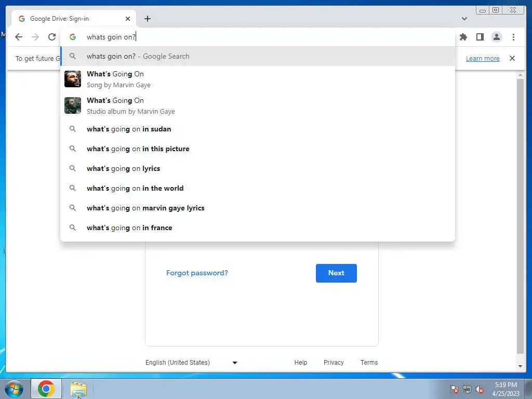This screenshot has height=399, width=532.
Task: Choose What's Going On studio album suggestion
Action: 258,105
